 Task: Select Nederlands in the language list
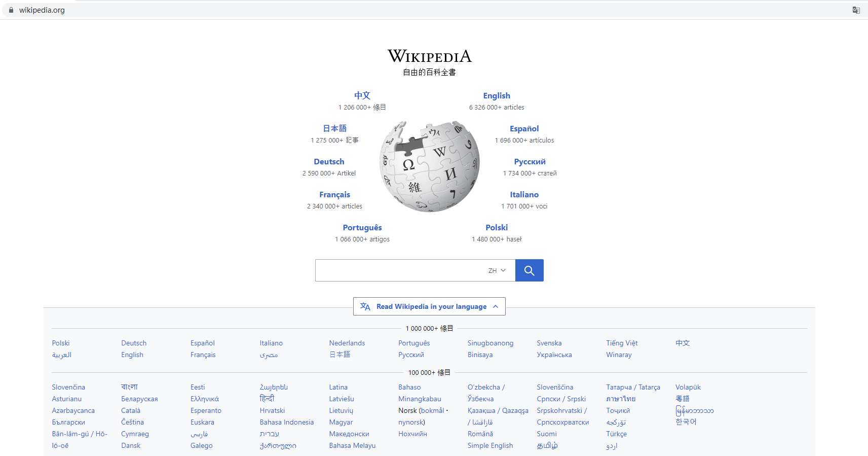point(347,343)
